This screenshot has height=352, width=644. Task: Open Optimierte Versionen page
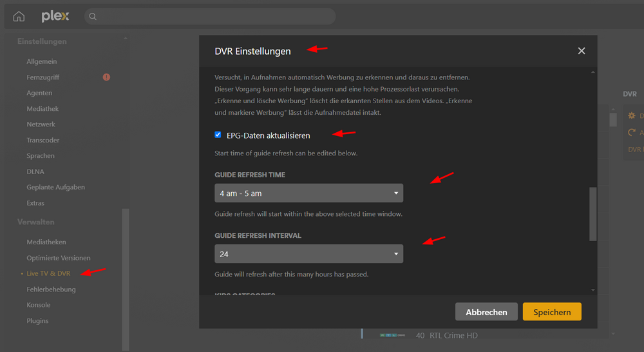point(59,258)
